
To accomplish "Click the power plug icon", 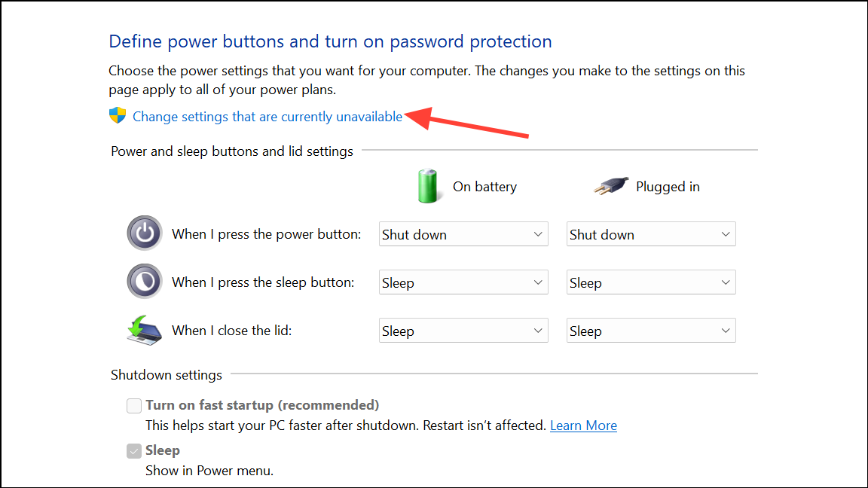I will coord(611,186).
